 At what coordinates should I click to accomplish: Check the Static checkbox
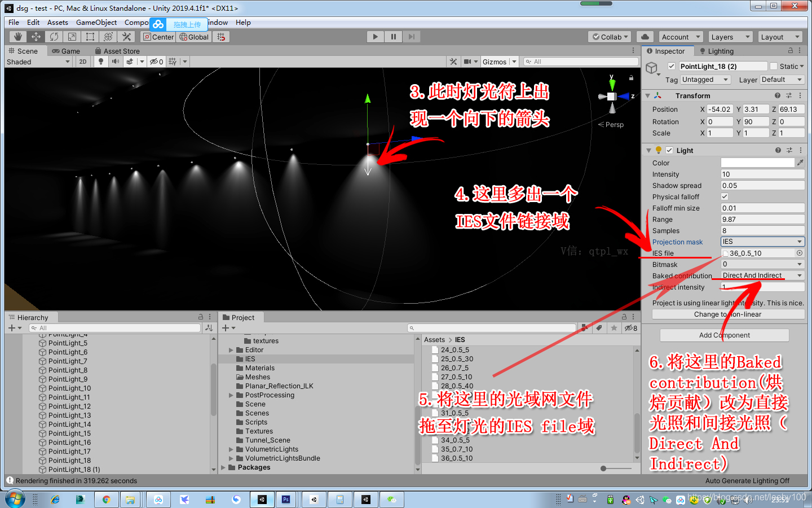pyautogui.click(x=774, y=66)
